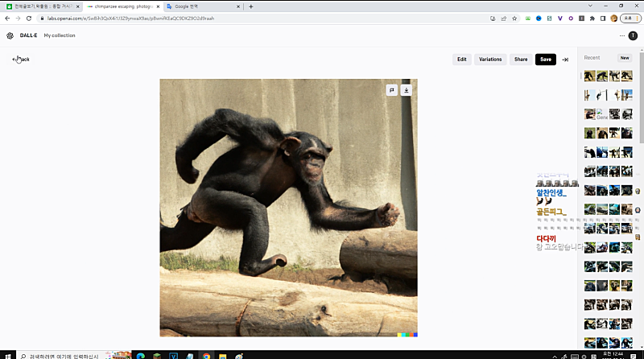Open the user profile avatar menu
Viewport: 644px width, 359px height.
coord(634,35)
